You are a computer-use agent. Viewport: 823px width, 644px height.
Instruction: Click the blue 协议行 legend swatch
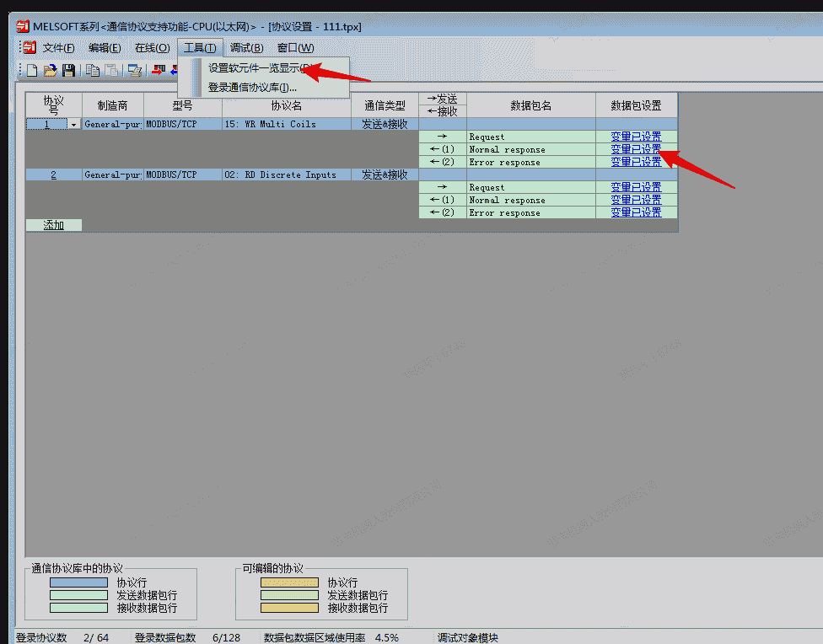(x=78, y=582)
